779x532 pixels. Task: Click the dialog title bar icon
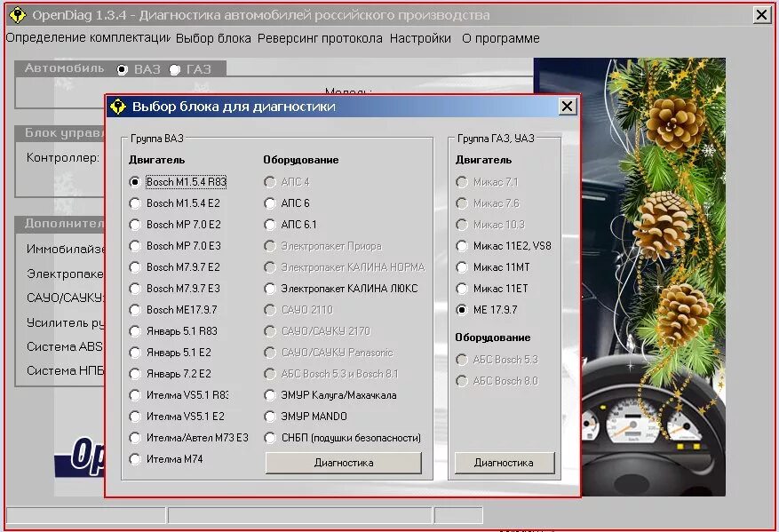(x=118, y=107)
